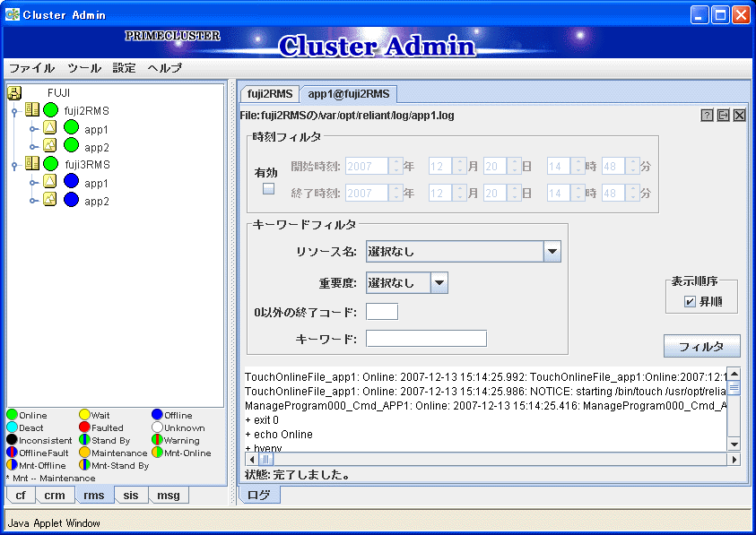The height and width of the screenshot is (535, 756).
Task: Click log horizontal scrollbar left arrow
Action: point(252,460)
